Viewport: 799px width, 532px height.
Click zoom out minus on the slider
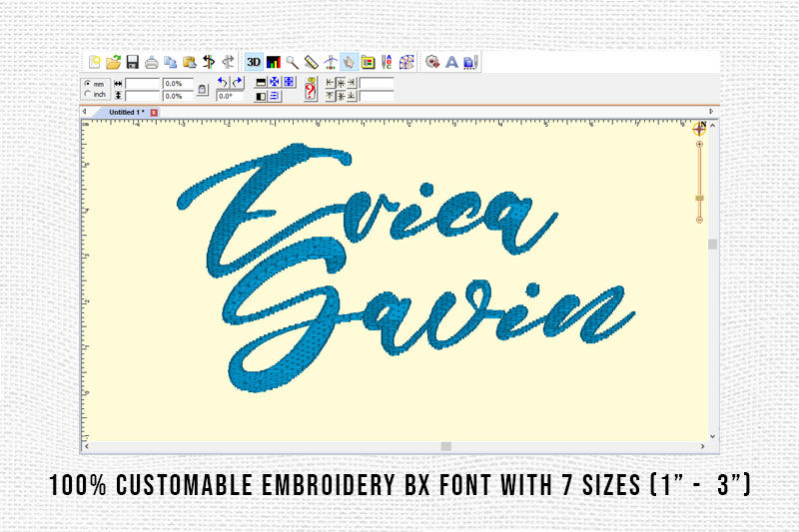click(x=700, y=220)
